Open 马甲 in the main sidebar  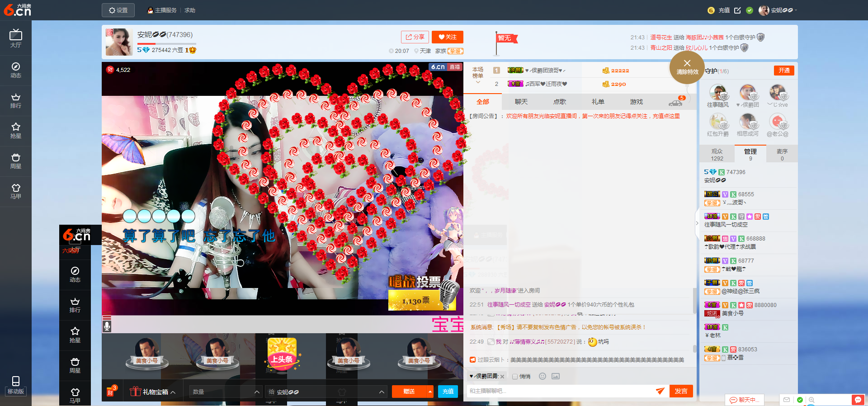pos(16,191)
